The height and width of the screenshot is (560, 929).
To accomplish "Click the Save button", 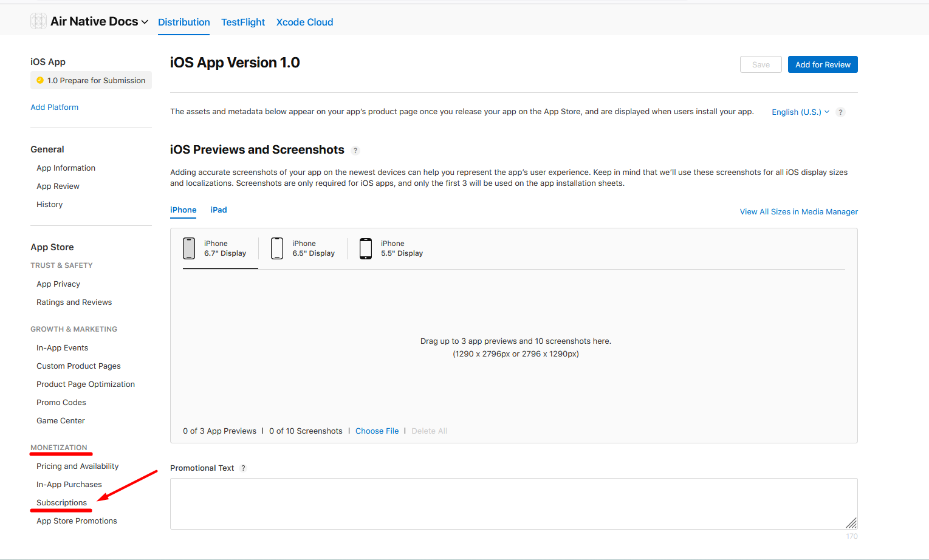I will pyautogui.click(x=761, y=64).
